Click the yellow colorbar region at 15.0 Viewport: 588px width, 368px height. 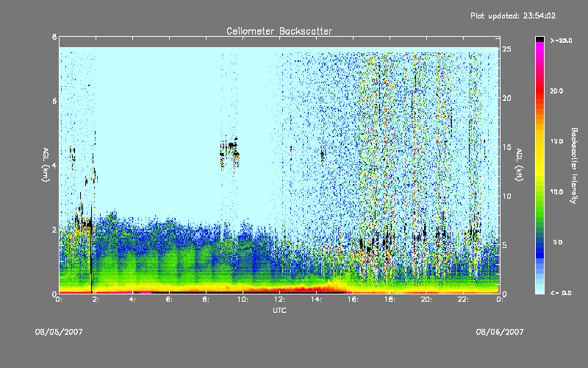pyautogui.click(x=539, y=141)
